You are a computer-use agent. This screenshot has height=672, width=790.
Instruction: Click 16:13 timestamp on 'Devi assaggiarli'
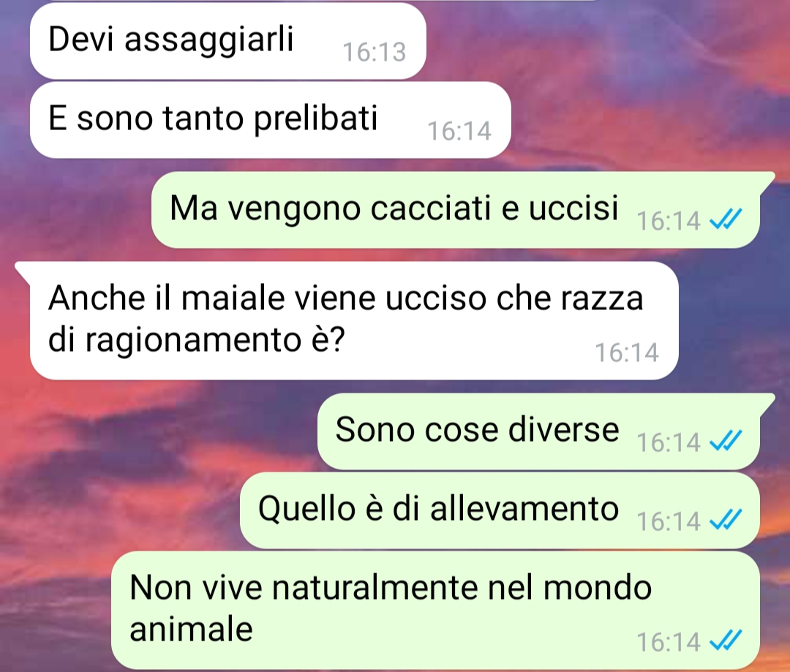click(x=374, y=52)
